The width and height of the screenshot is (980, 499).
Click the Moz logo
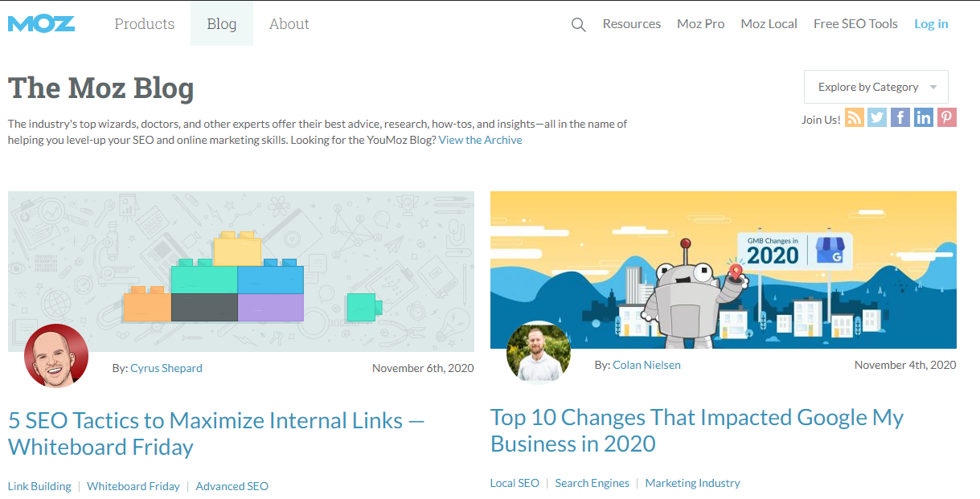(41, 23)
